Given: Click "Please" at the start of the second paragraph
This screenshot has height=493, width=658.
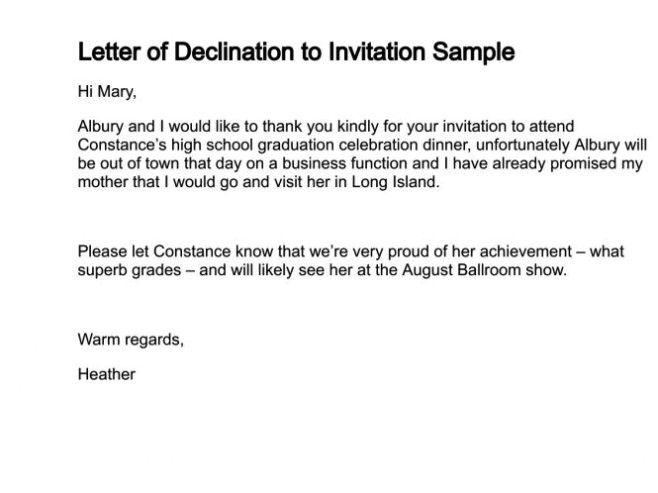Looking at the screenshot, I should tap(102, 251).
